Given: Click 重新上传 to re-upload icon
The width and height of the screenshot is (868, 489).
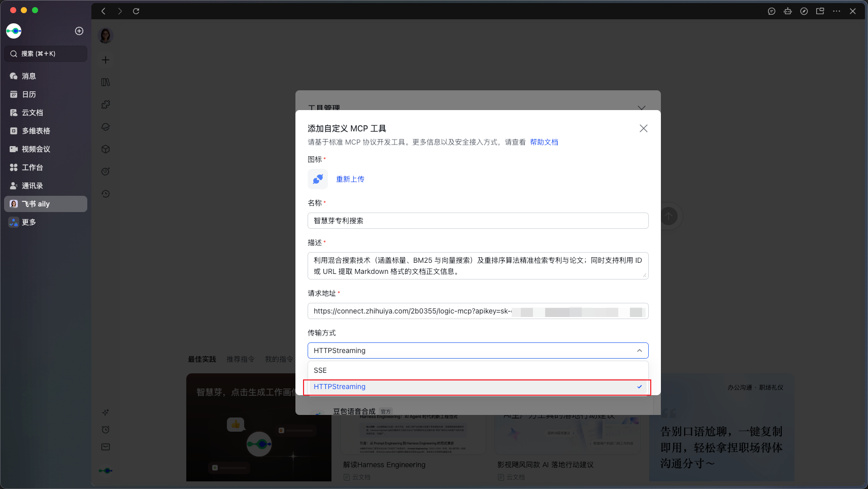Looking at the screenshot, I should (350, 179).
